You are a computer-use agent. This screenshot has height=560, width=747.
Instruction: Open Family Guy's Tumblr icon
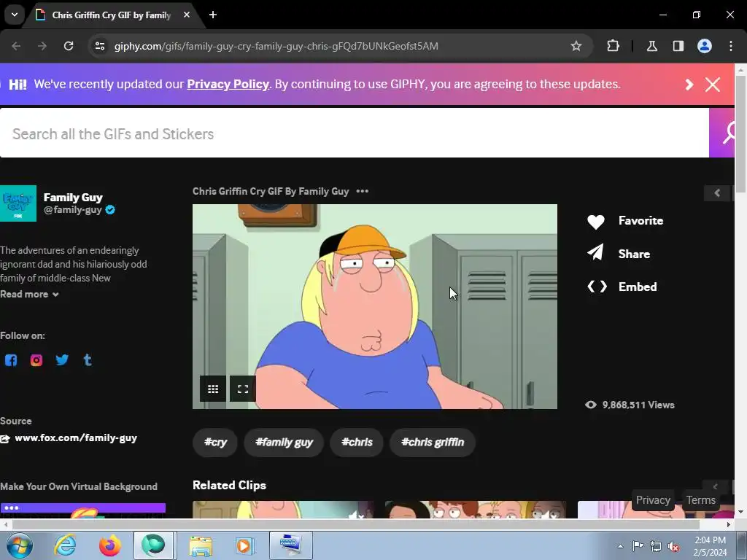pos(88,360)
